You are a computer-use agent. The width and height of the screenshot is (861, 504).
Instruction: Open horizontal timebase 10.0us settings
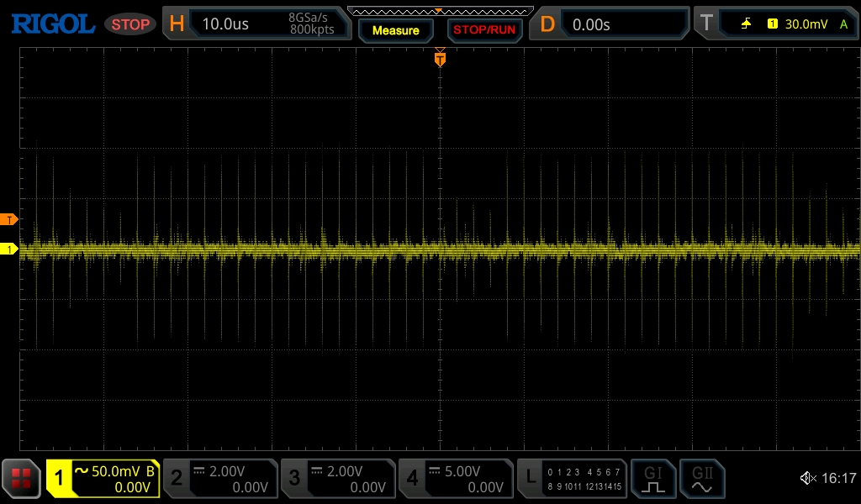[257, 24]
